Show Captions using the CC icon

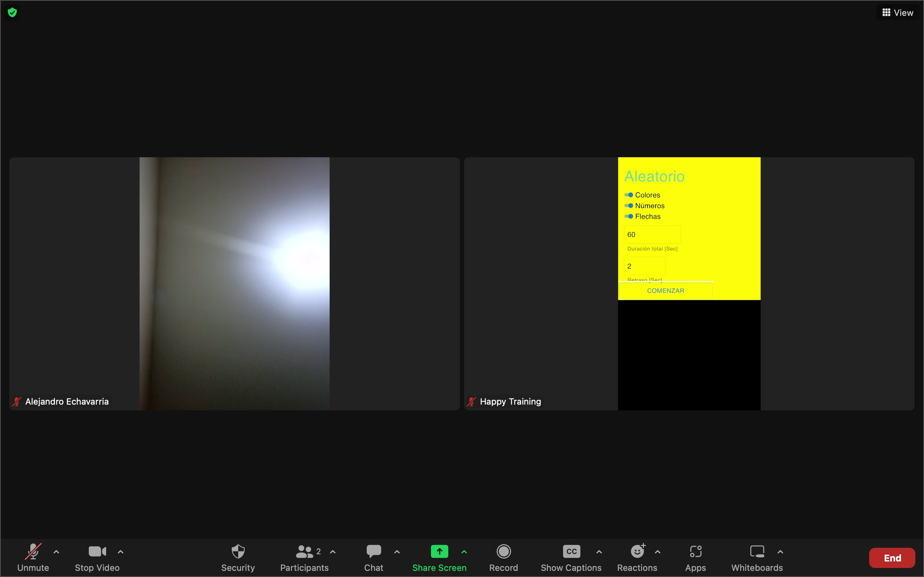pos(571,551)
